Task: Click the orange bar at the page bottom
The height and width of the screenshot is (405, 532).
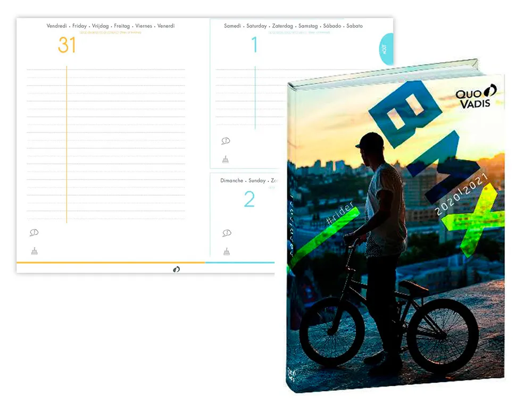Action: click(111, 263)
